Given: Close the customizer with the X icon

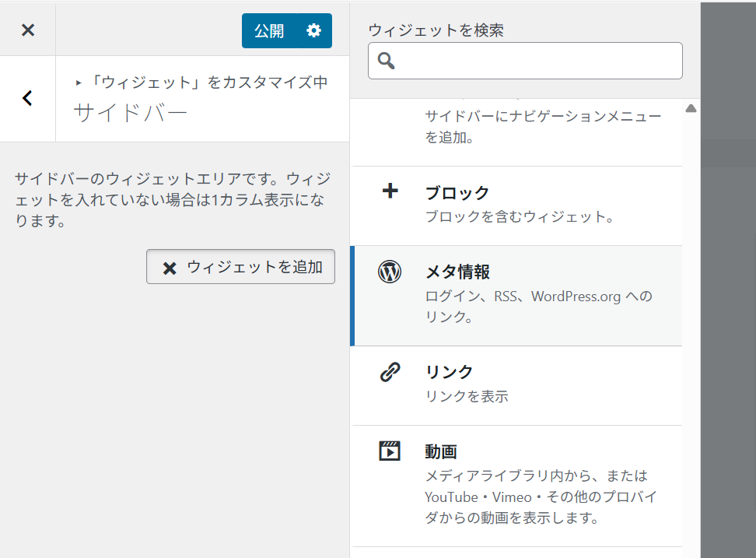Looking at the screenshot, I should coord(28,30).
